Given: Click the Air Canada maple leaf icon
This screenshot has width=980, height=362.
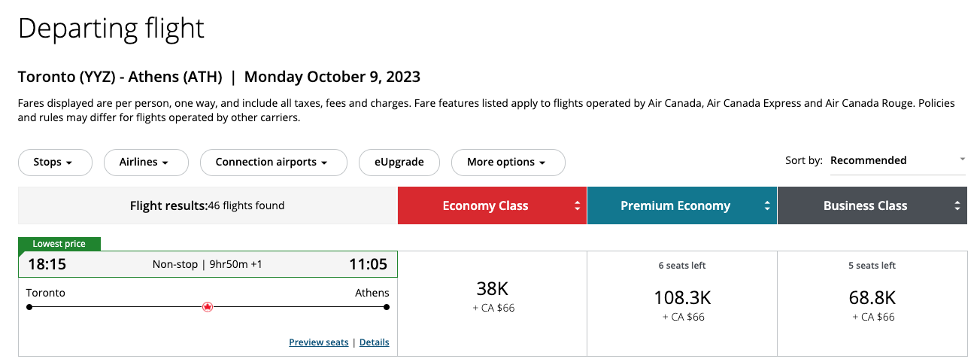Looking at the screenshot, I should [x=208, y=307].
